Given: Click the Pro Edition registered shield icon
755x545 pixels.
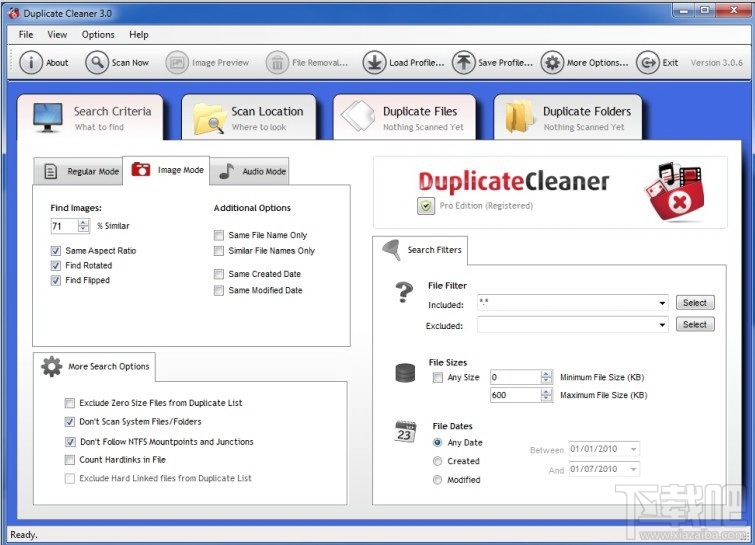Looking at the screenshot, I should tap(426, 206).
